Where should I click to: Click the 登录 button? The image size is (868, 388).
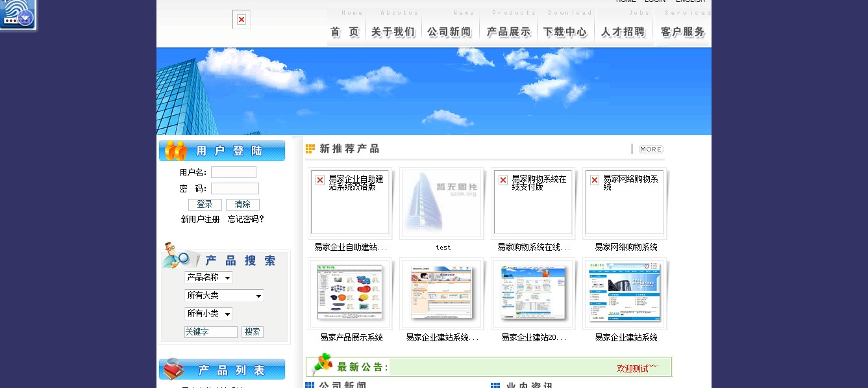[205, 205]
